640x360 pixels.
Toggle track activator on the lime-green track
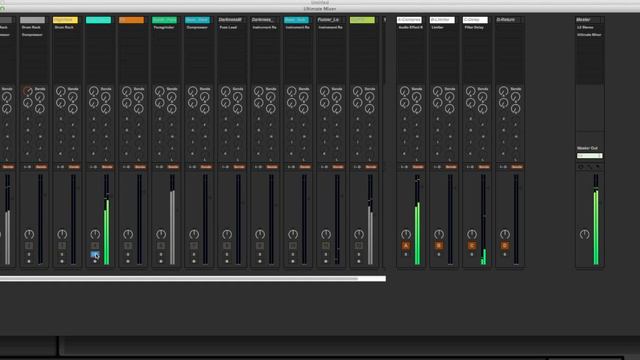[x=359, y=246]
